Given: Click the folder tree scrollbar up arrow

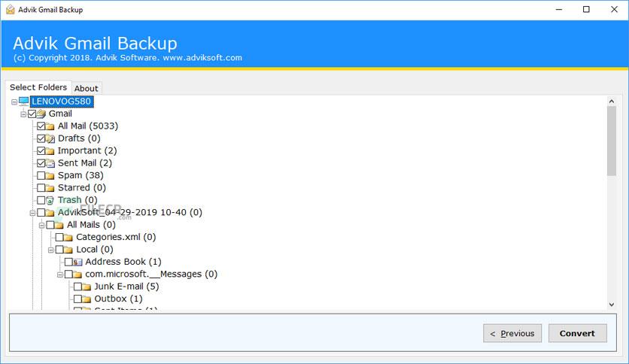Looking at the screenshot, I should (x=612, y=102).
